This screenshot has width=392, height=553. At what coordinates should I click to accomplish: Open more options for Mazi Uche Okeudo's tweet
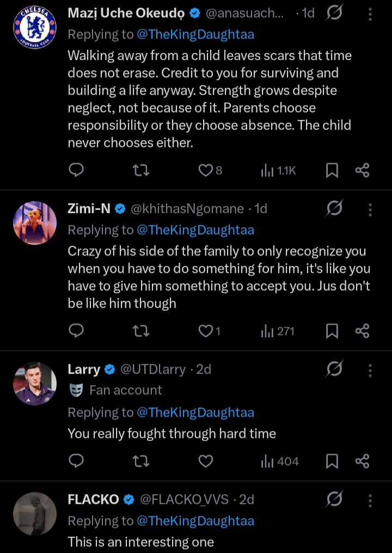point(370,14)
